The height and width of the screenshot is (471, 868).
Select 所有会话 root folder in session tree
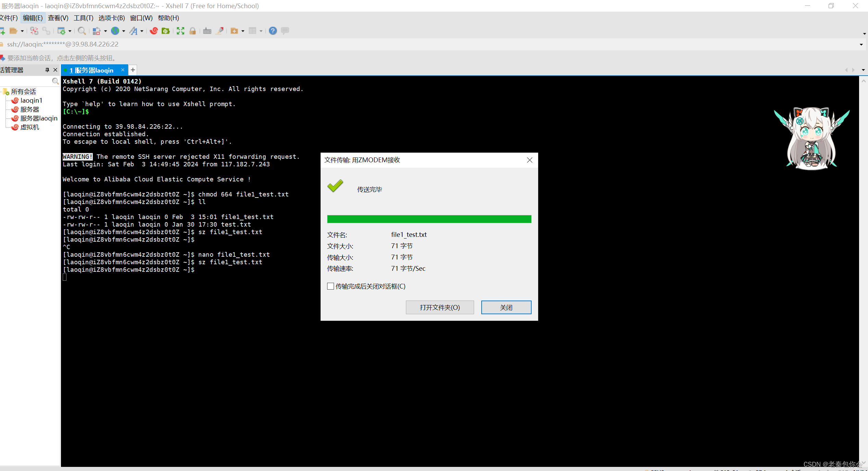23,91
